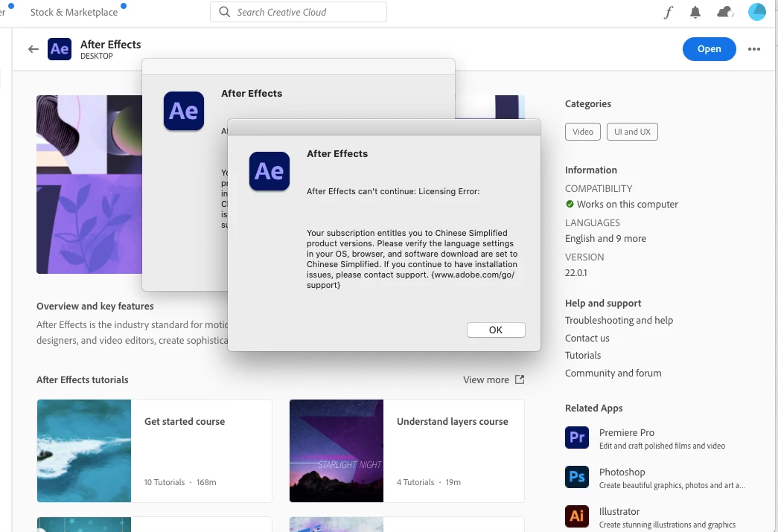Click the Understand layers course title

tap(452, 421)
